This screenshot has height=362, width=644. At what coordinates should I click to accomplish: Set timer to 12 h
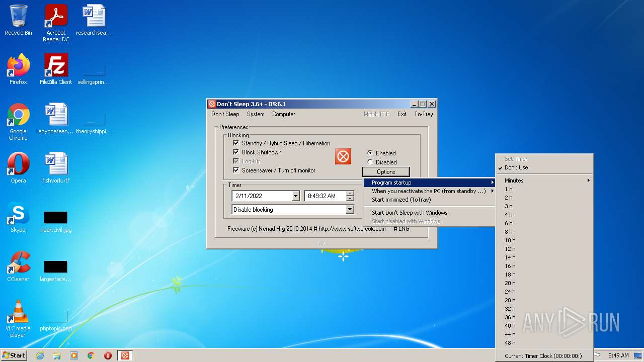[x=544, y=249]
